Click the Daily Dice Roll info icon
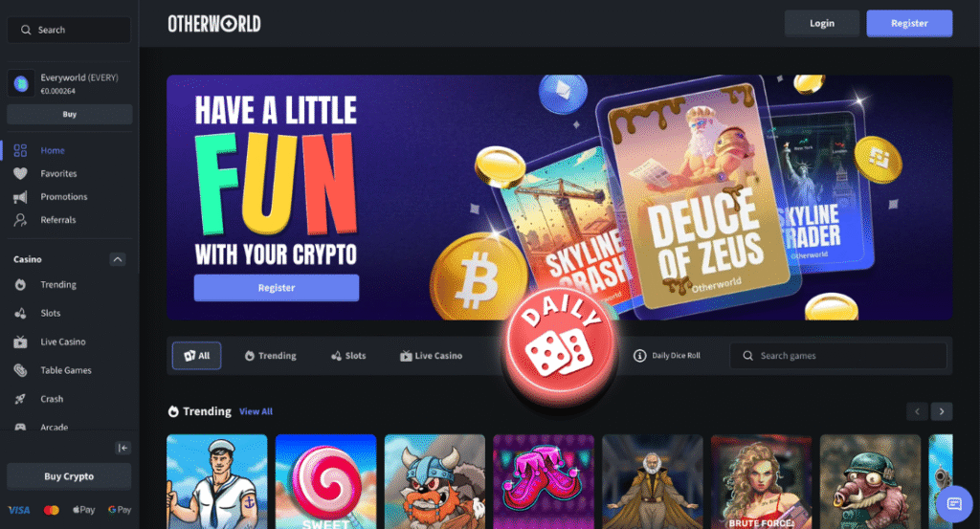 point(639,355)
